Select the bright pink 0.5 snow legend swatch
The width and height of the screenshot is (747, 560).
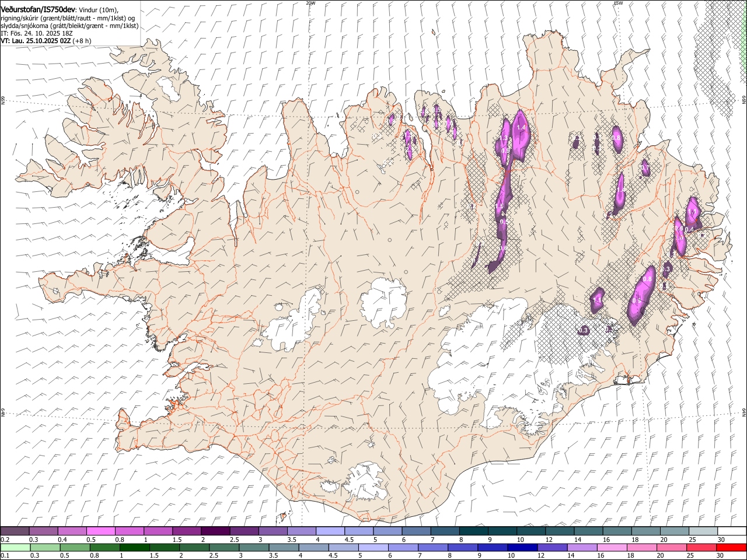tap(100, 531)
